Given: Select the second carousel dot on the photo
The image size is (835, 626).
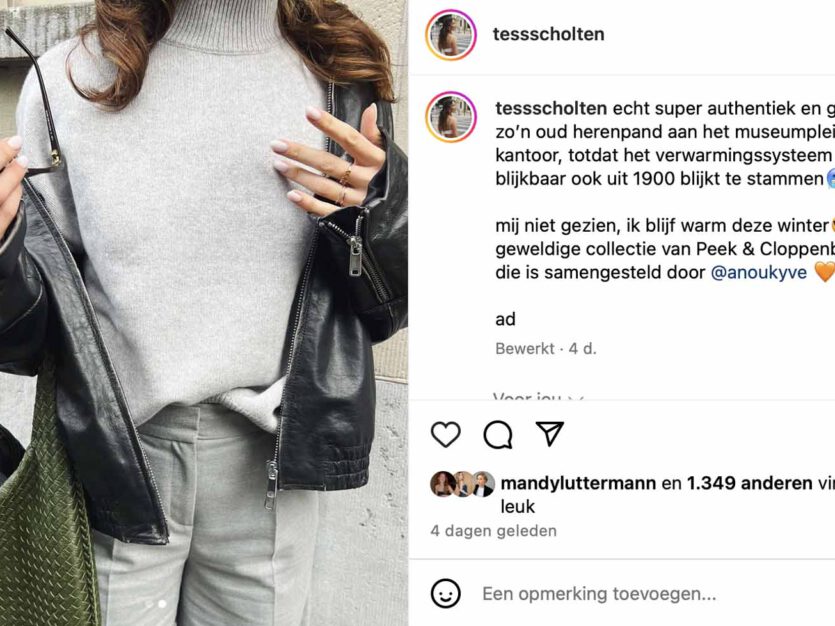Looking at the screenshot, I should (x=162, y=604).
